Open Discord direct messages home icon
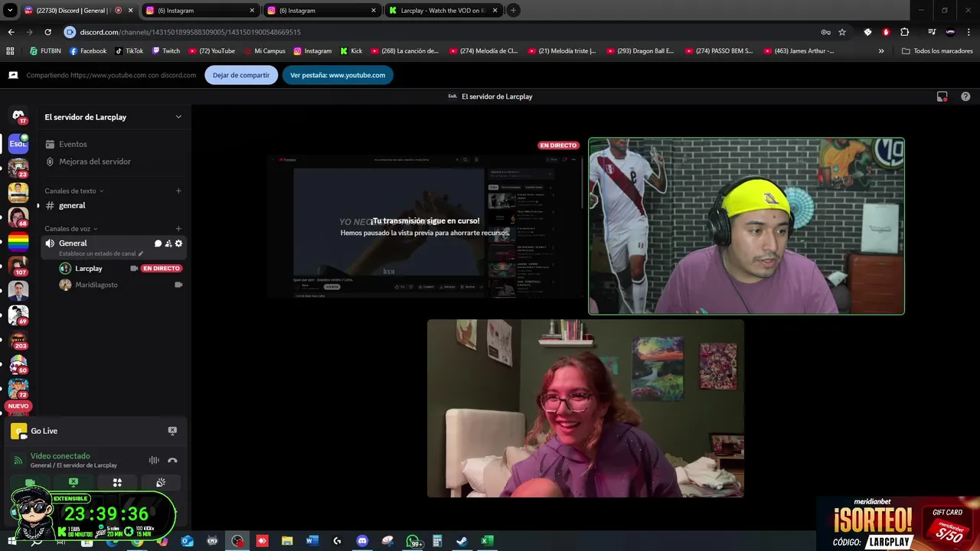This screenshot has width=980, height=551. (18, 116)
